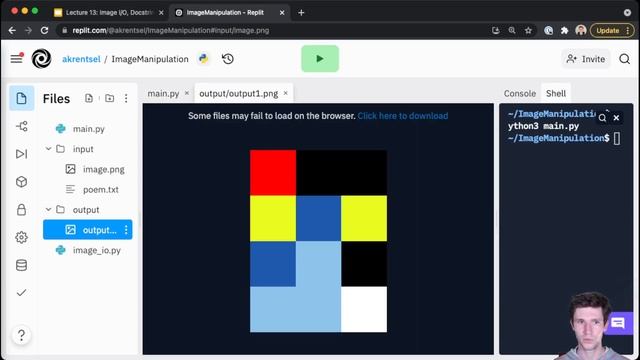Reload the browser page
Viewport: 640px width, 360px height.
click(44, 31)
